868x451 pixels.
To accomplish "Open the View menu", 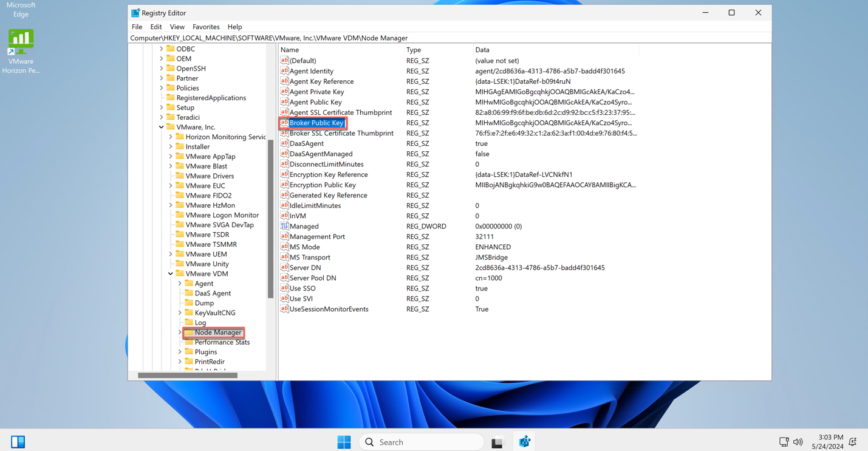I will point(177,27).
